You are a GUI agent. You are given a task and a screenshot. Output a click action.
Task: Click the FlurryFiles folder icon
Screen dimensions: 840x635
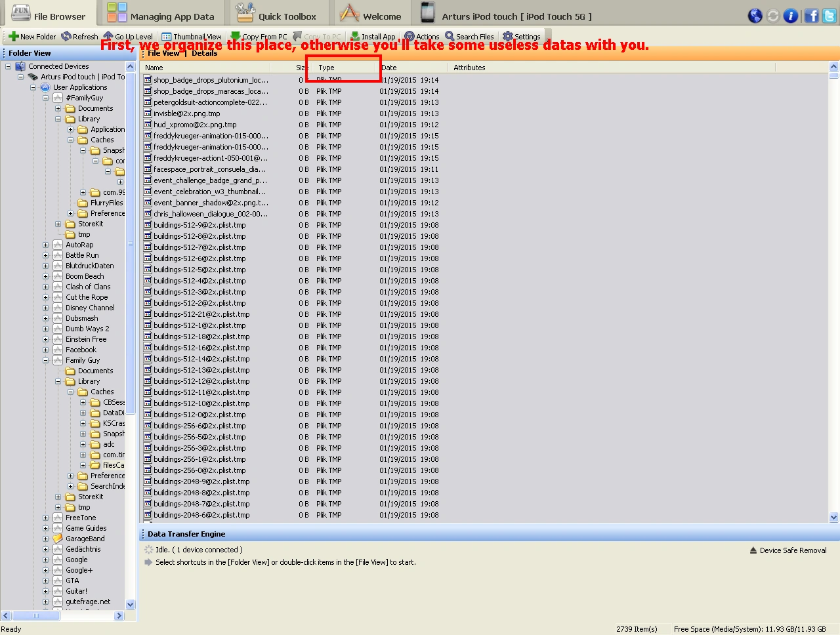[83, 203]
